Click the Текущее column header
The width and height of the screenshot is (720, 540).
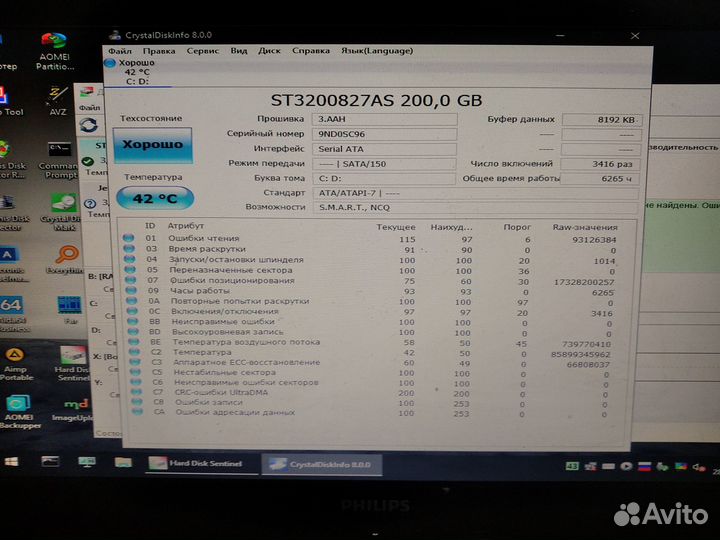tap(396, 227)
